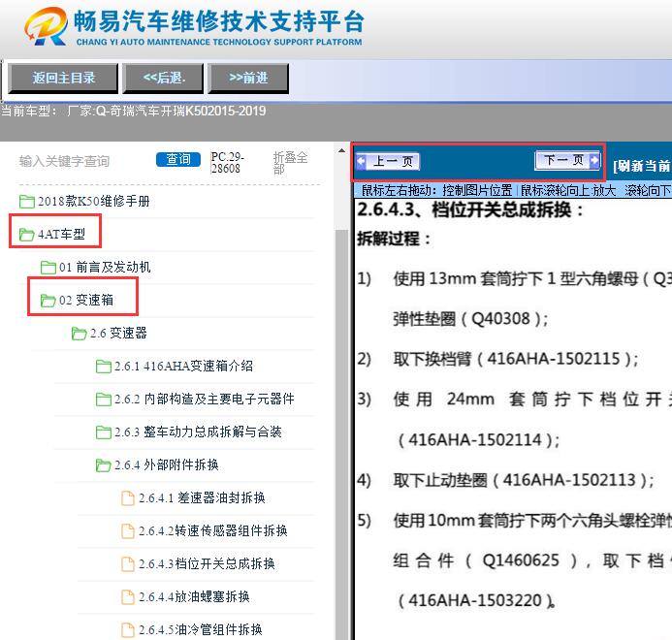The image size is (672, 640).
Task: Go to previous page with 上一页
Action: (388, 162)
